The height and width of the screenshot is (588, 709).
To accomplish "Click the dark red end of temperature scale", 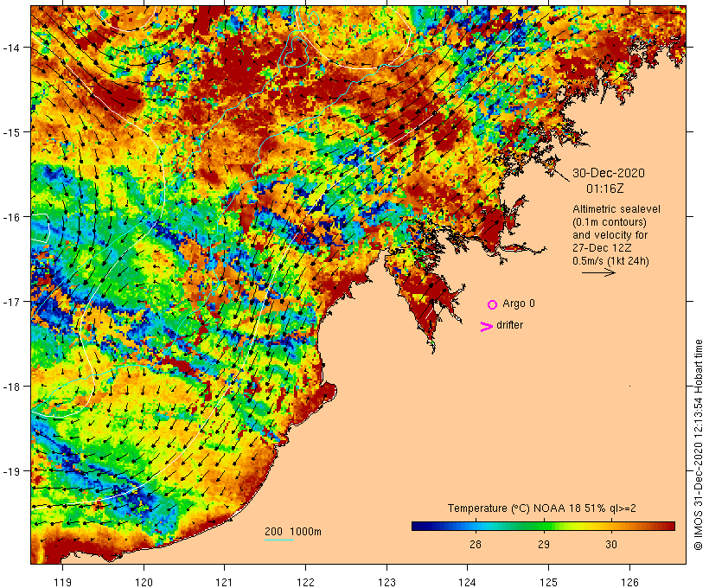I will [x=669, y=526].
